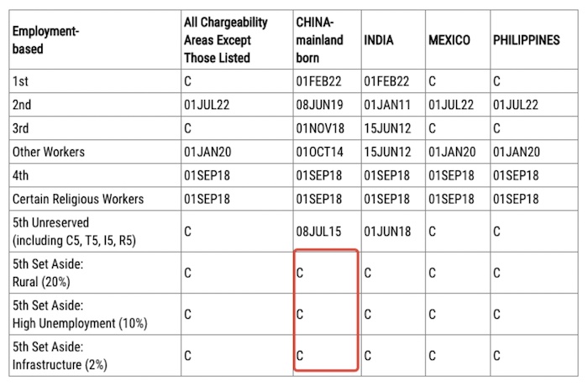The image size is (588, 386).
Task: Click the 1st row China date 01FEB22
Action: click(318, 81)
